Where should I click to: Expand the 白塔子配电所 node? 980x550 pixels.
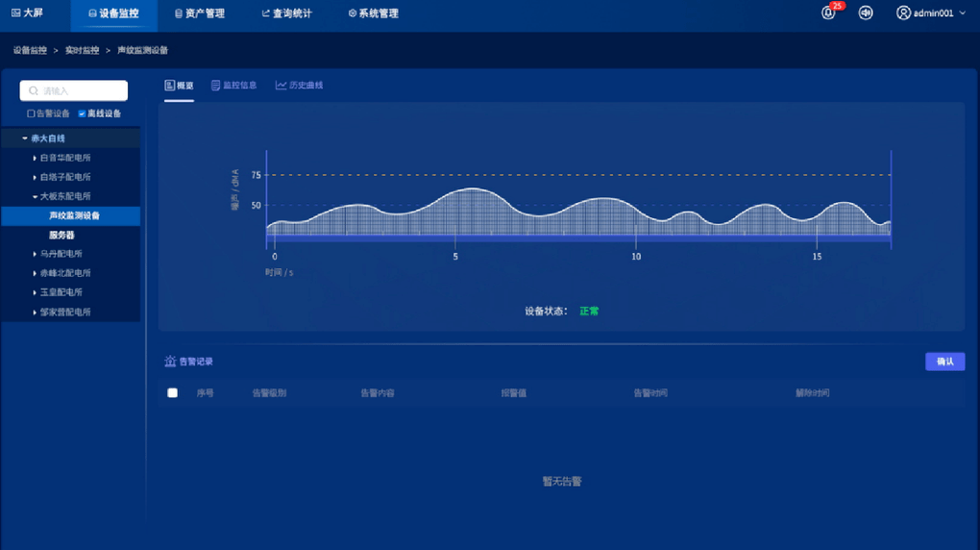pos(35,177)
